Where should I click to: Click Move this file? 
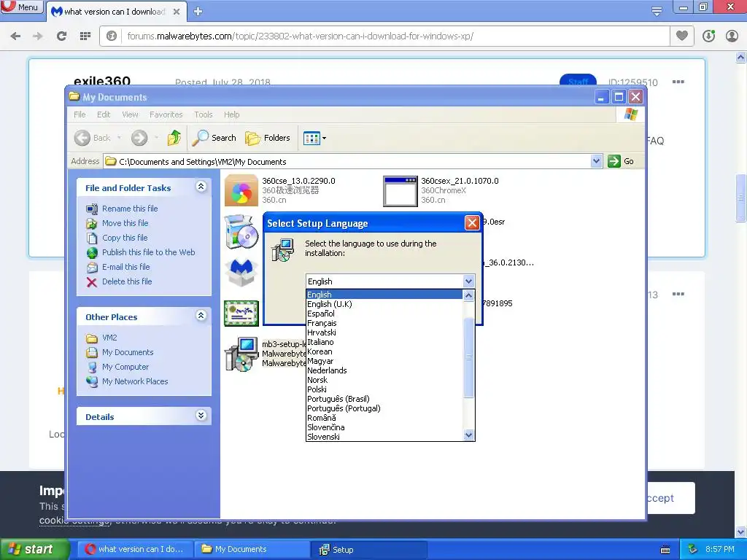[x=125, y=223]
